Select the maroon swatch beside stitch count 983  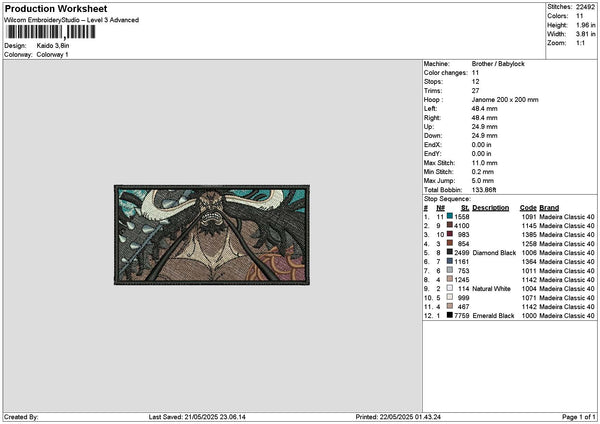450,234
